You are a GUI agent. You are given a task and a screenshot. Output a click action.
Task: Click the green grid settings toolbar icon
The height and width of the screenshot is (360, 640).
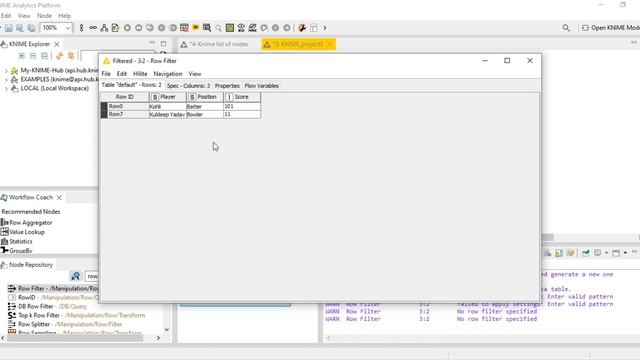click(230, 28)
